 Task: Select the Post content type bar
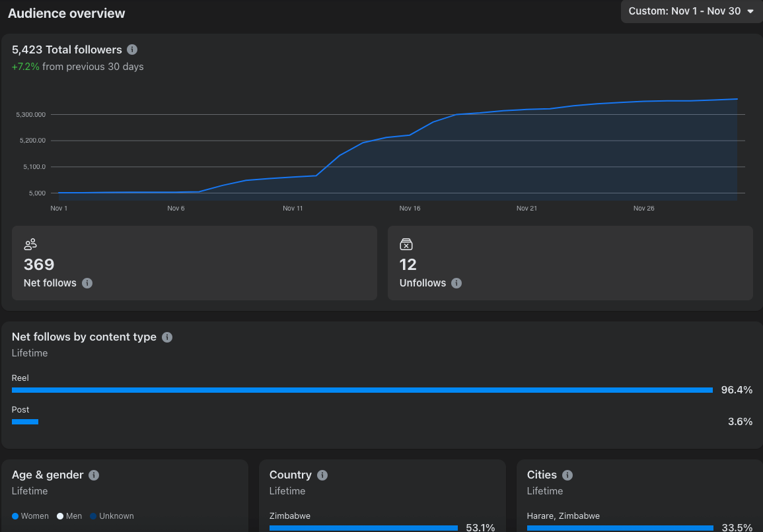click(25, 422)
